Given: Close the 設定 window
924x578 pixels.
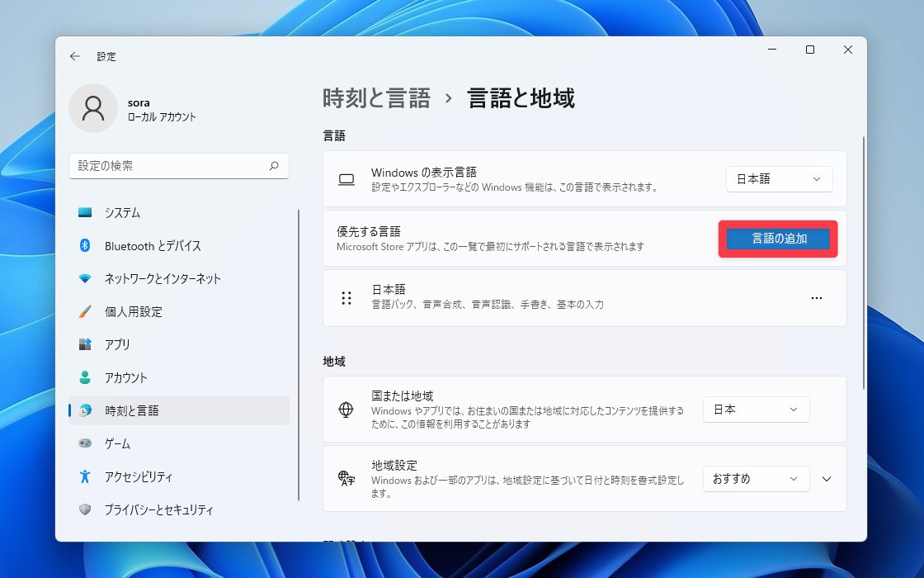Looking at the screenshot, I should [848, 50].
